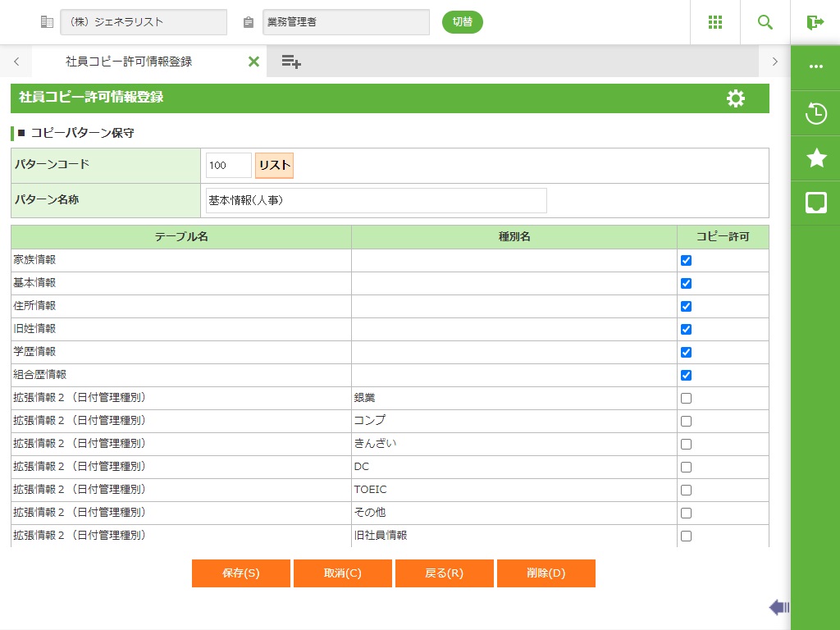Open the inbox tray icon in sidebar
The height and width of the screenshot is (630, 840).
click(x=815, y=203)
